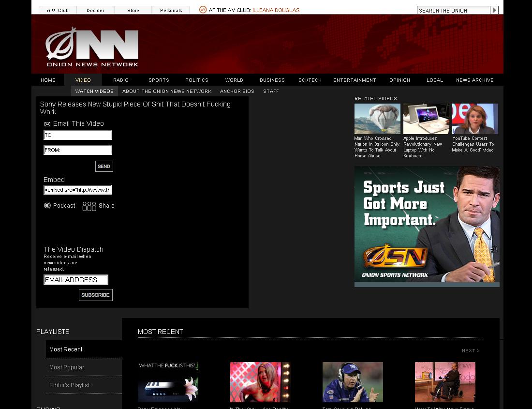Click the SEND button
The height and width of the screenshot is (409, 532).
coord(104,167)
